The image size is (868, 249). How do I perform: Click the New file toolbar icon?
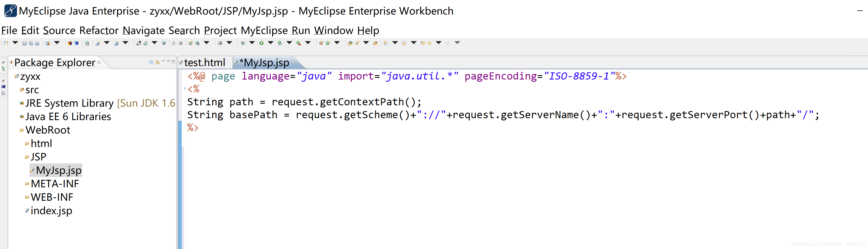coord(6,43)
